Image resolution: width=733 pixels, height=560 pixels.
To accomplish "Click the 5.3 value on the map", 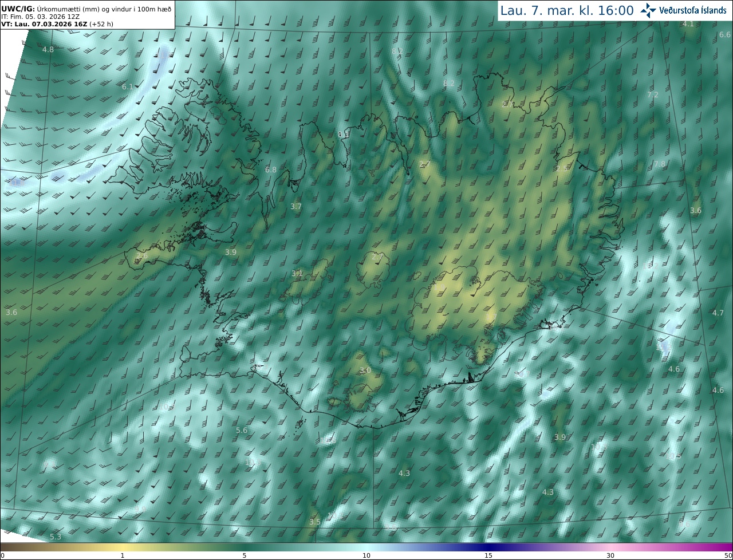I will pos(56,537).
